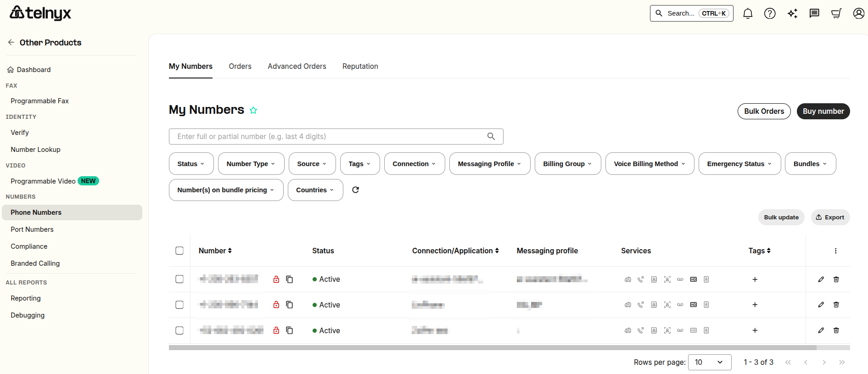Switch to the Advanced Orders tab
This screenshot has width=868, height=374.
[x=297, y=67]
